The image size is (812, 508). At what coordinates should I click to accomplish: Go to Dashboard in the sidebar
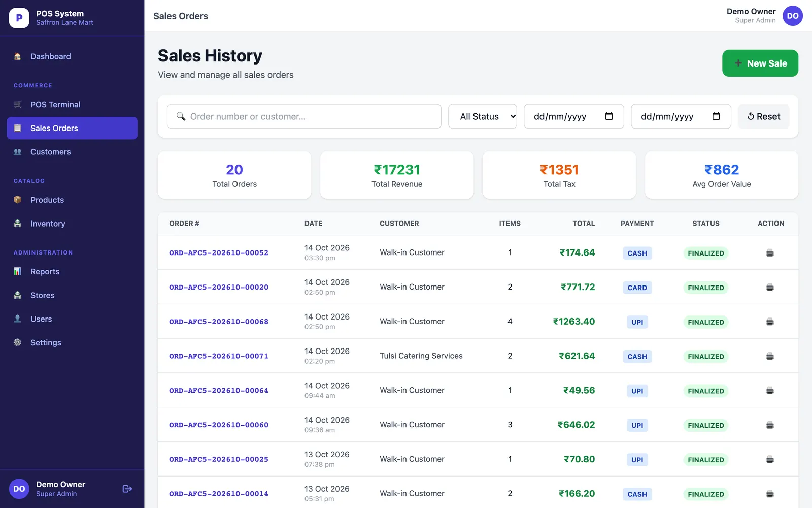[72, 56]
